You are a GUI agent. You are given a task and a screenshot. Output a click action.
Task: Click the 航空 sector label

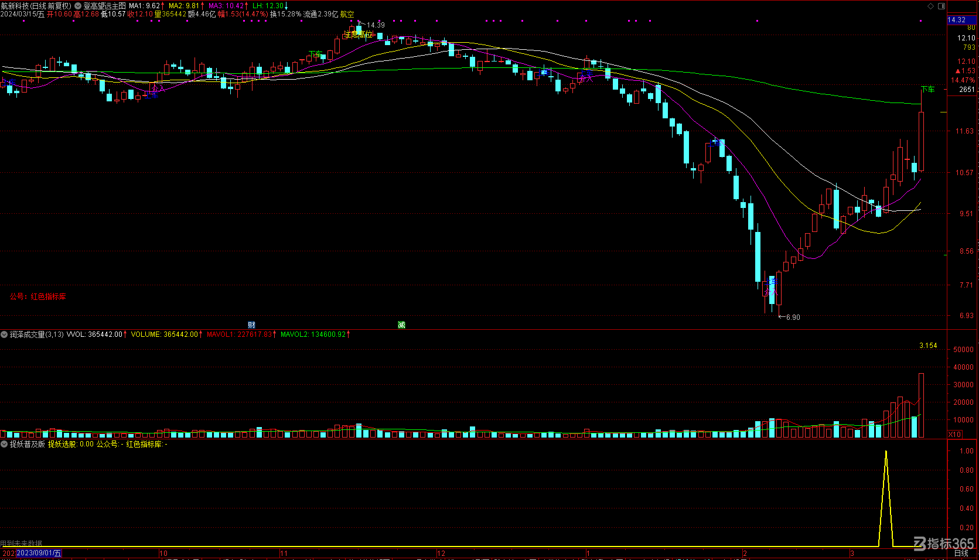(347, 14)
